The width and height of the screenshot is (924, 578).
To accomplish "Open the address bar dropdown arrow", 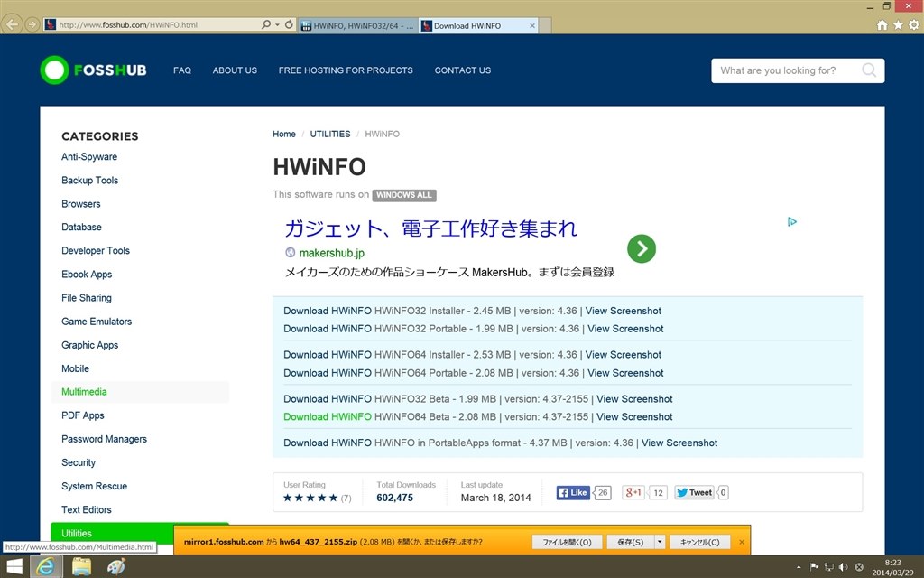I will pyautogui.click(x=277, y=24).
